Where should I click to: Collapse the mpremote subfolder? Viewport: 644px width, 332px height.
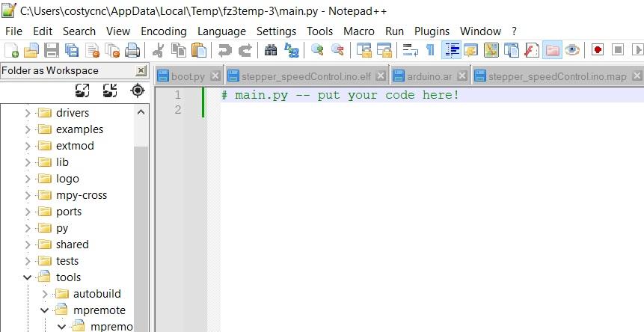click(45, 310)
